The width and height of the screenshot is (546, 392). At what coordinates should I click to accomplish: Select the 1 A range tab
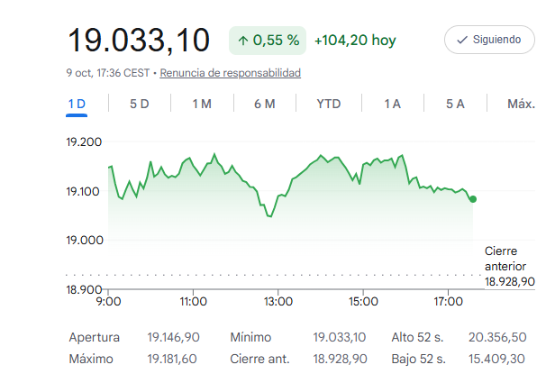point(393,104)
